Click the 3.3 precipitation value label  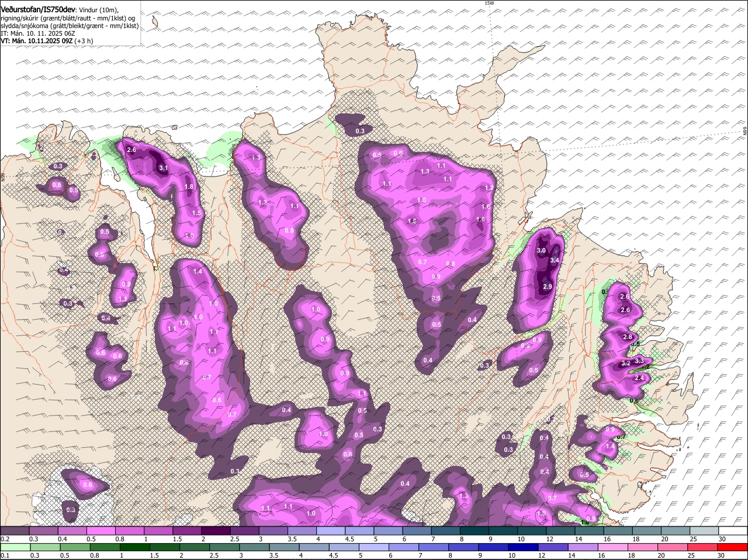[x=639, y=361]
